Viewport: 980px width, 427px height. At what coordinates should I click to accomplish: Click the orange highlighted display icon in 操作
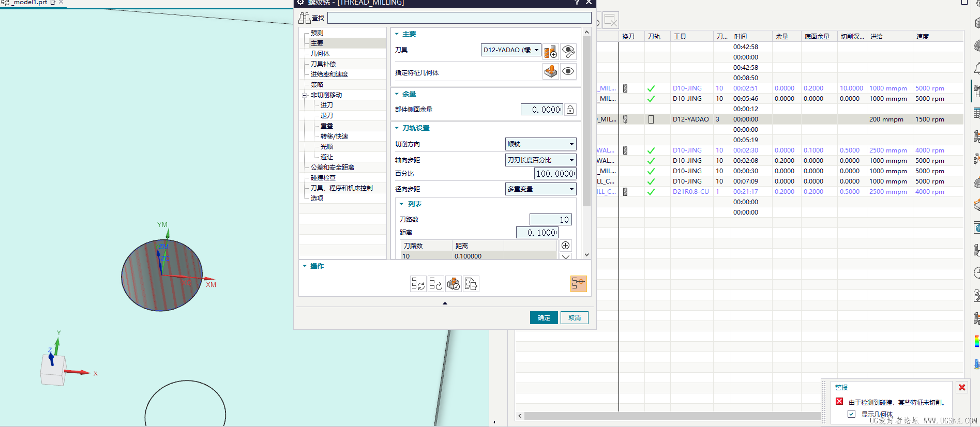click(x=579, y=283)
